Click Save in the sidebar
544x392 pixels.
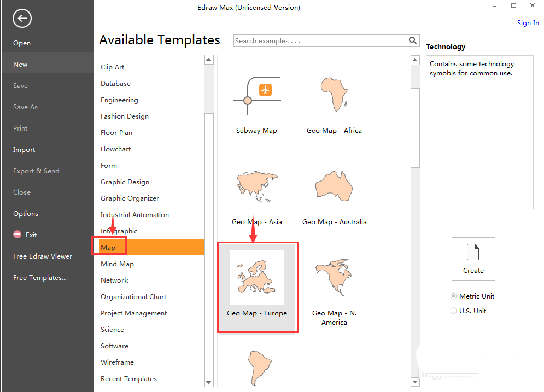20,86
